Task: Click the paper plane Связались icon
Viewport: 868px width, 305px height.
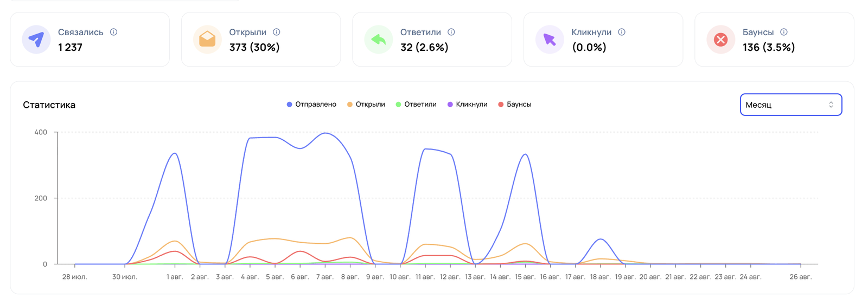Action: click(36, 40)
